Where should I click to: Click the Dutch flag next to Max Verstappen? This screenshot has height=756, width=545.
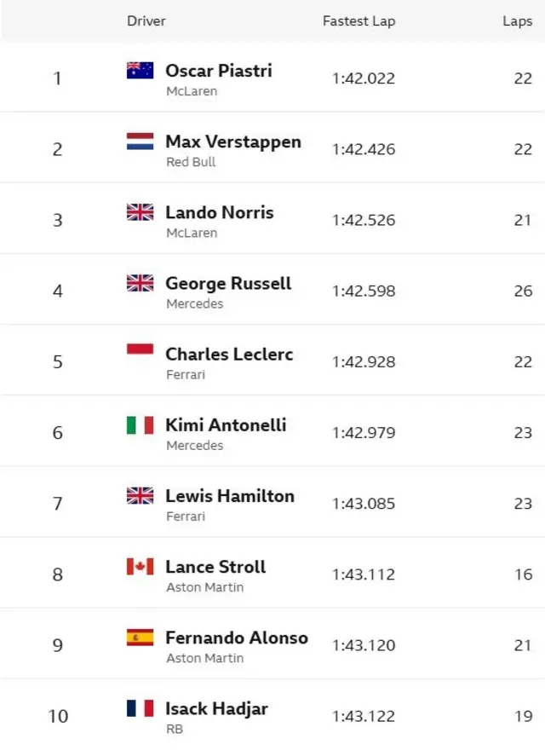140,141
